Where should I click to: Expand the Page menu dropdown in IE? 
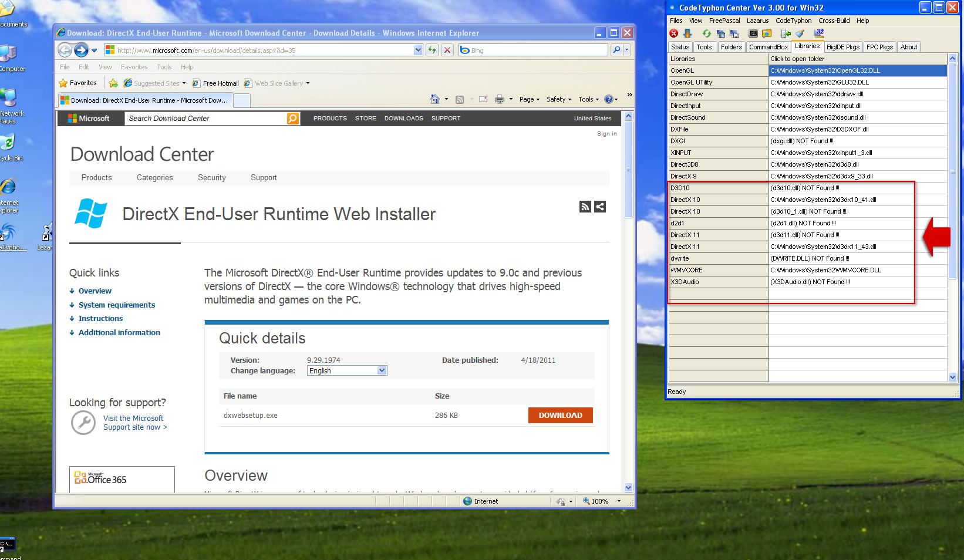click(529, 99)
